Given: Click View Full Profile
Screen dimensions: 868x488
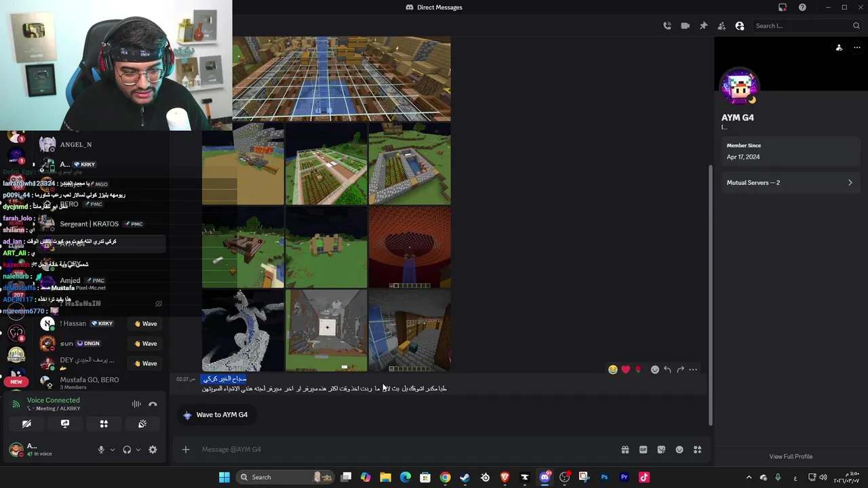Looking at the screenshot, I should pyautogui.click(x=791, y=456).
